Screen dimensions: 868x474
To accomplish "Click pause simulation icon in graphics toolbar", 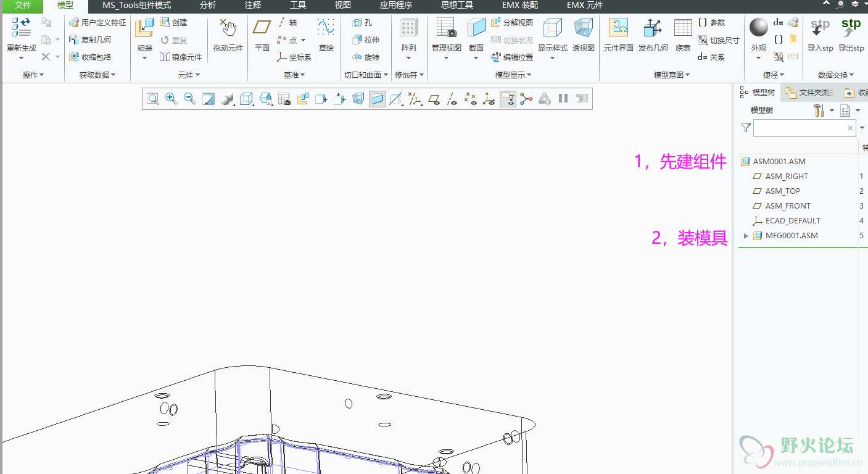I will pos(563,99).
